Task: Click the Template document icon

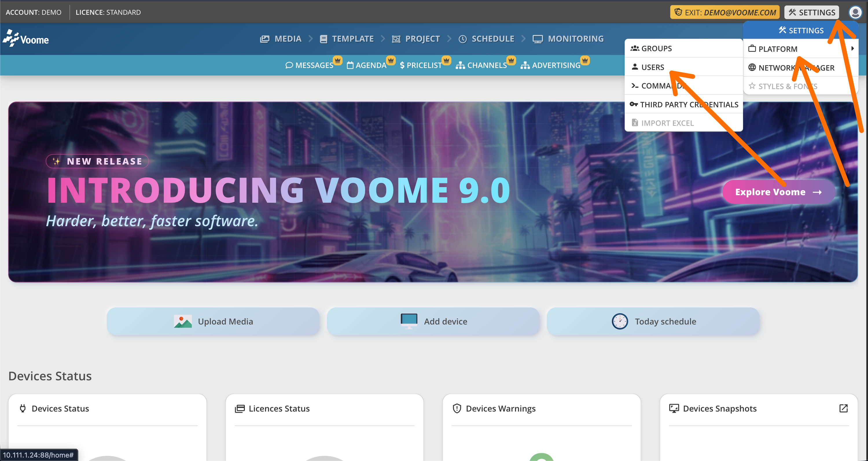Action: coord(323,39)
